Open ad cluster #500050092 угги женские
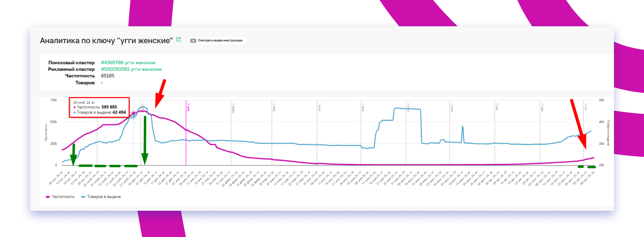This screenshot has width=644, height=237. click(131, 69)
